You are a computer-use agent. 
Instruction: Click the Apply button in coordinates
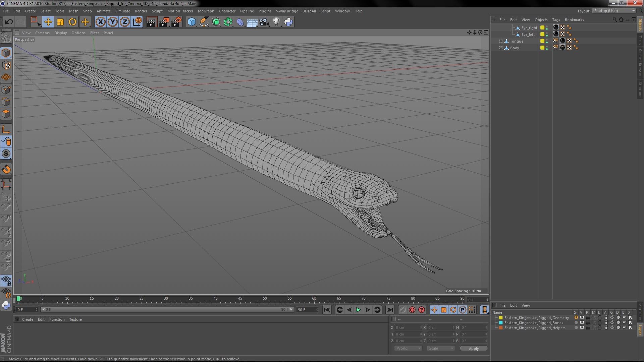[x=474, y=348]
